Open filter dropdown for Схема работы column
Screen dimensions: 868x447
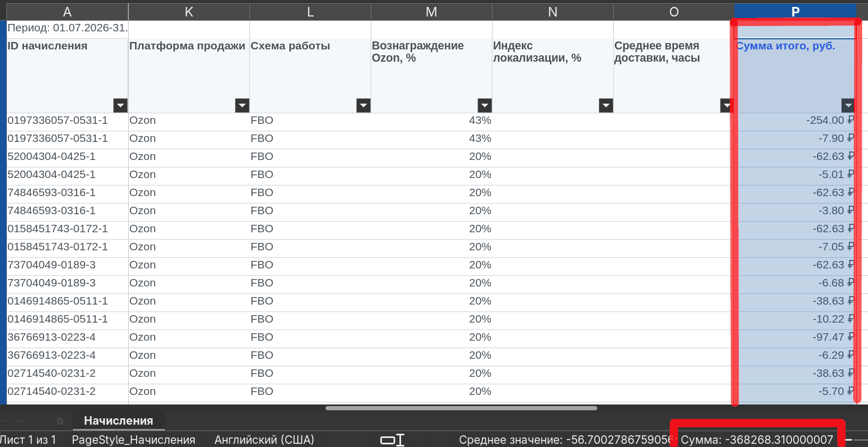[363, 105]
